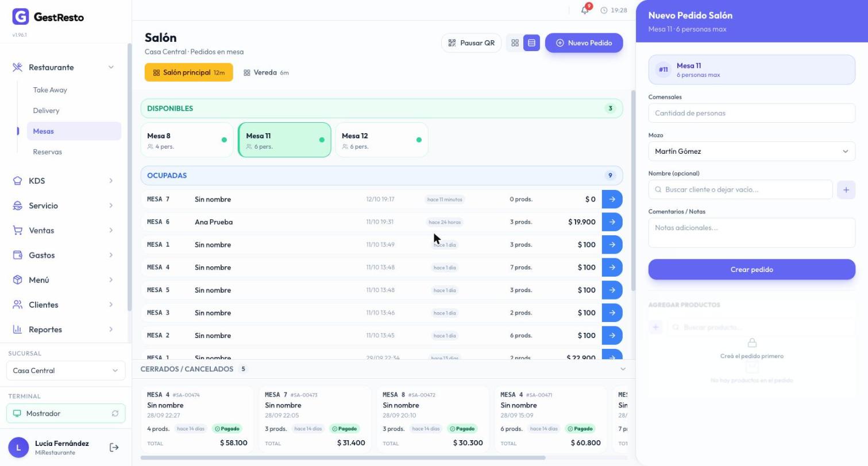
Task: Open the Mozo dropdown Martín Gómez
Action: point(751,152)
